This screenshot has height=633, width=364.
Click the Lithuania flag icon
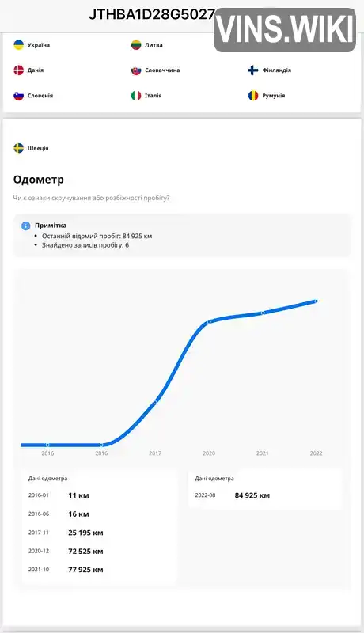[136, 45]
